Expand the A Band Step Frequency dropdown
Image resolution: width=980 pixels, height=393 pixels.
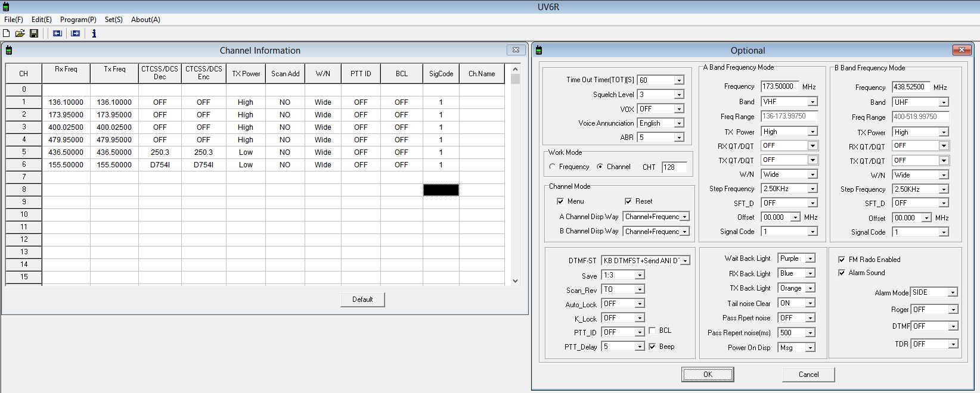point(812,189)
